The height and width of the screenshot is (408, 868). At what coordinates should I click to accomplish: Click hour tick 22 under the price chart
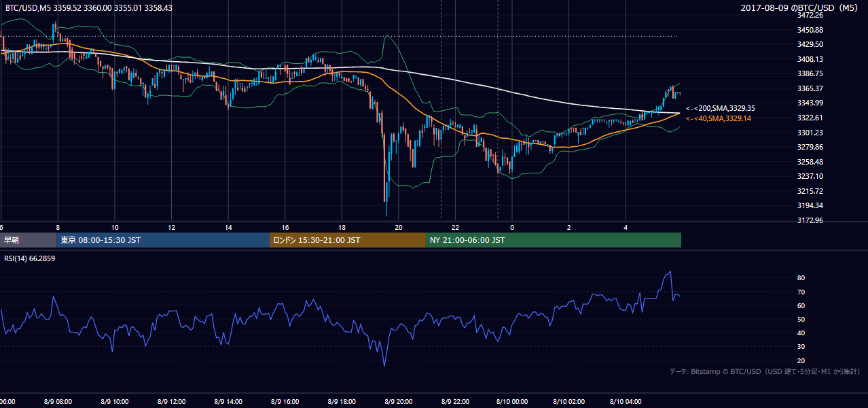(x=455, y=228)
